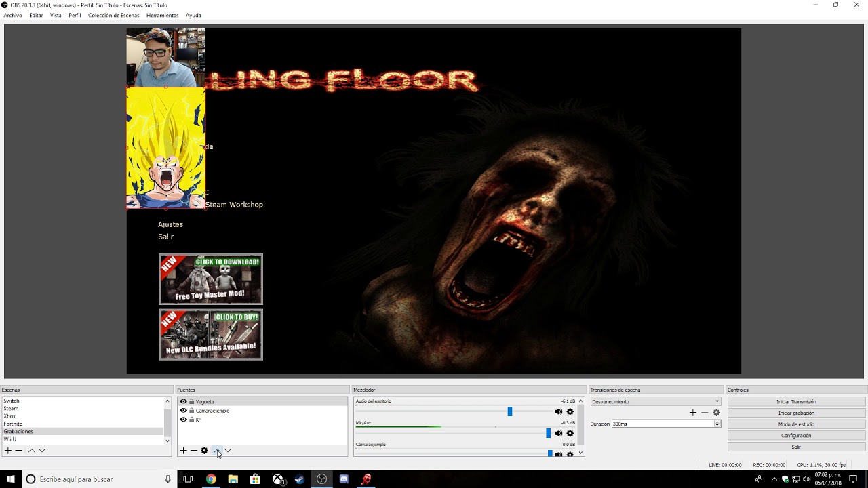The width and height of the screenshot is (868, 488).
Task: Select the Vegeta image in preview
Action: 166,148
